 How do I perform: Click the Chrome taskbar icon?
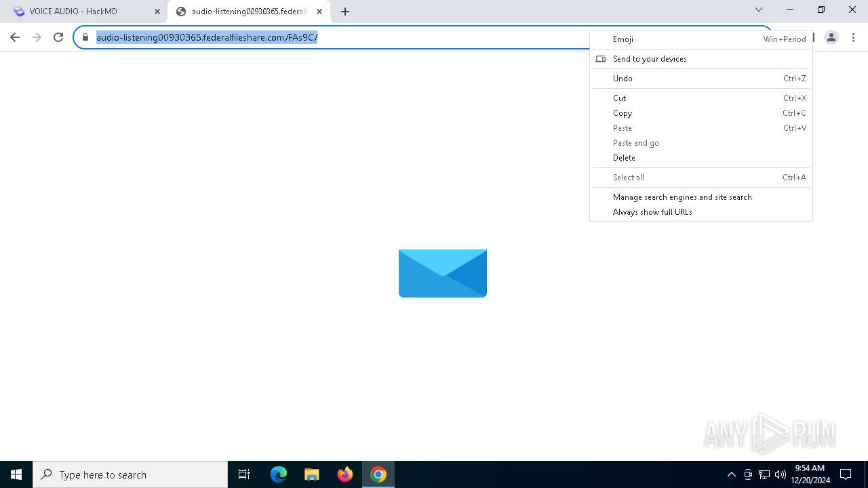coord(378,474)
